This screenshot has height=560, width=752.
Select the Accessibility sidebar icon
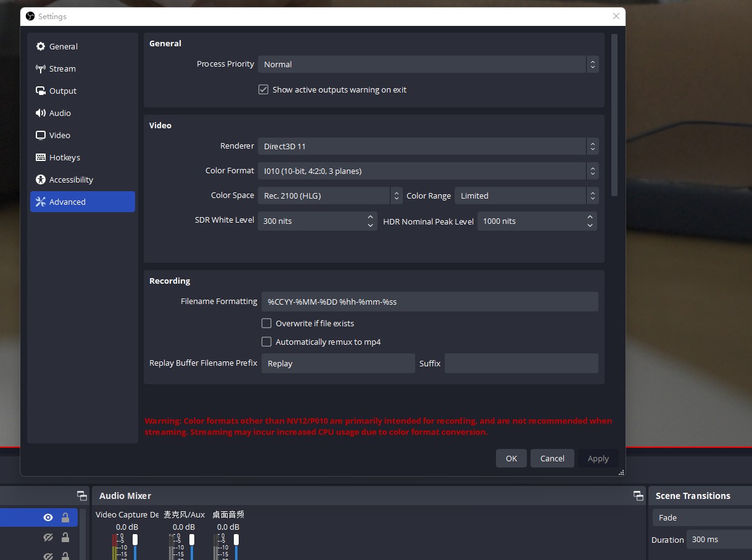coord(39,179)
